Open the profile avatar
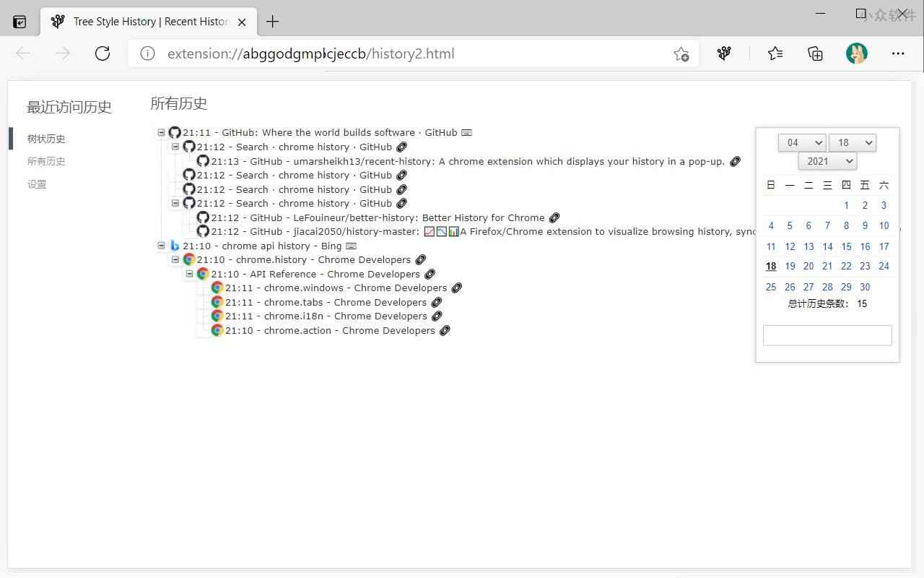This screenshot has height=578, width=924. click(x=857, y=53)
